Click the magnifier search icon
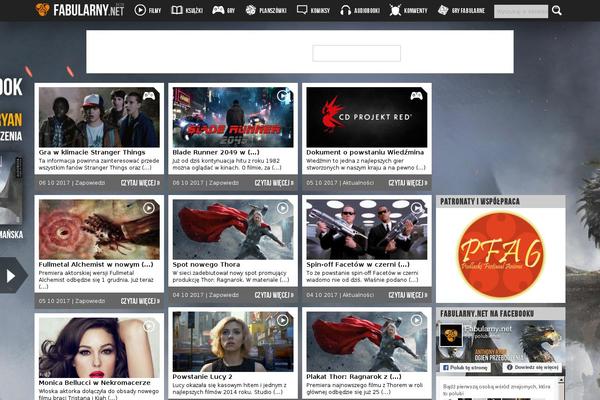Viewport: 600px width, 400px height. tap(557, 11)
